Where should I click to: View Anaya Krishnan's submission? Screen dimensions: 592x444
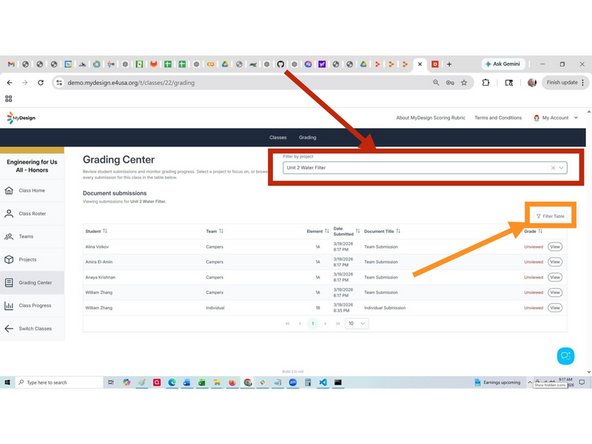(x=555, y=277)
